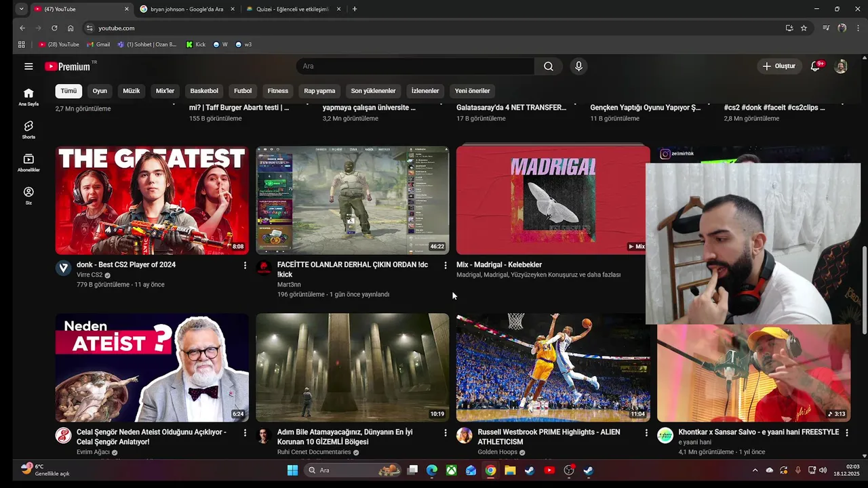
Task: Click Golden Hoops channel avatar
Action: point(465,435)
